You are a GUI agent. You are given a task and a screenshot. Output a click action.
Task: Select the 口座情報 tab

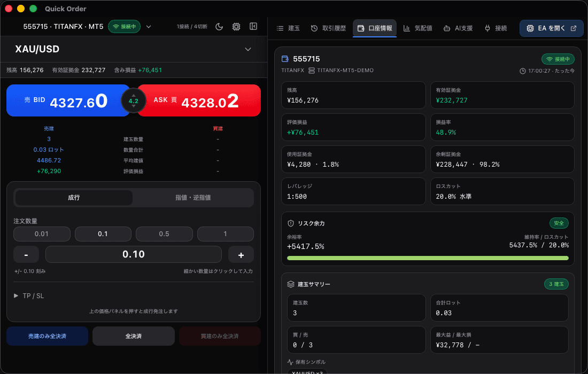(x=375, y=28)
